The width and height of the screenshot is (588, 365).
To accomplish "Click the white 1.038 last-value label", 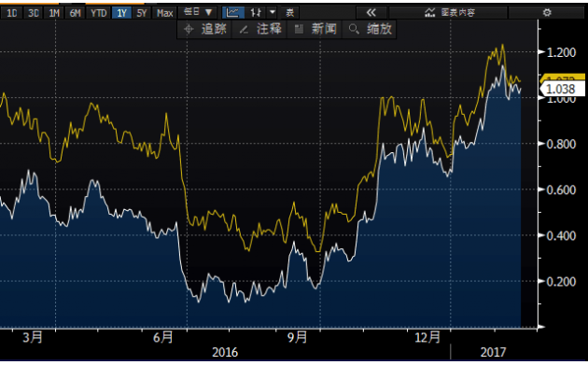I will [x=562, y=90].
